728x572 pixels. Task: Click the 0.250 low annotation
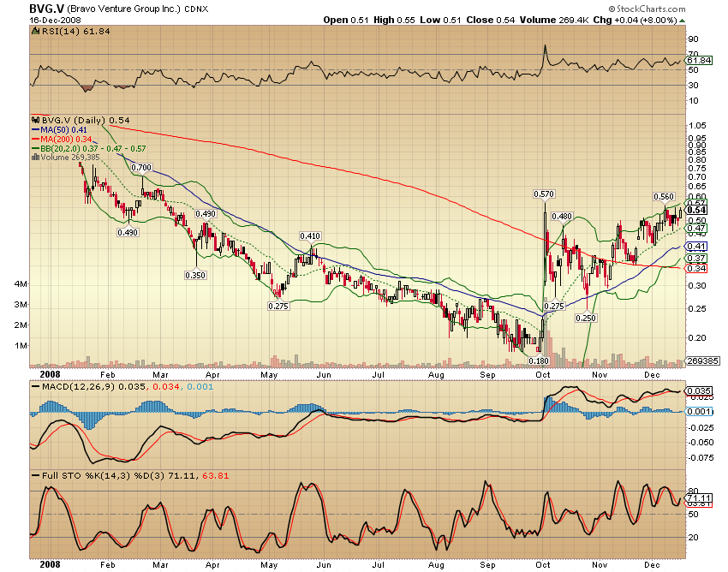coord(586,318)
